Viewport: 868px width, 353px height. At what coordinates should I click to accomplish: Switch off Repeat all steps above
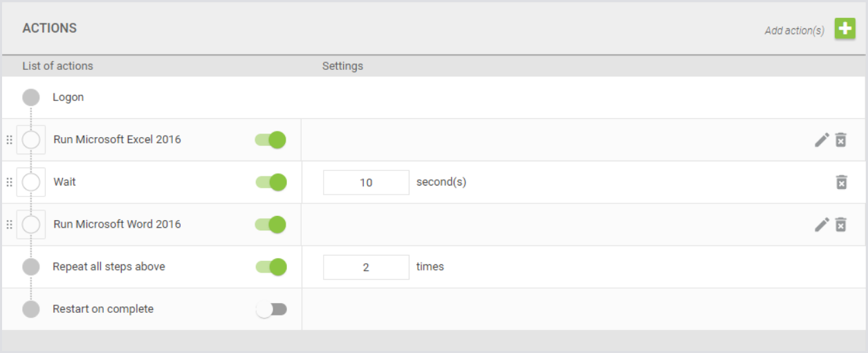click(x=270, y=266)
